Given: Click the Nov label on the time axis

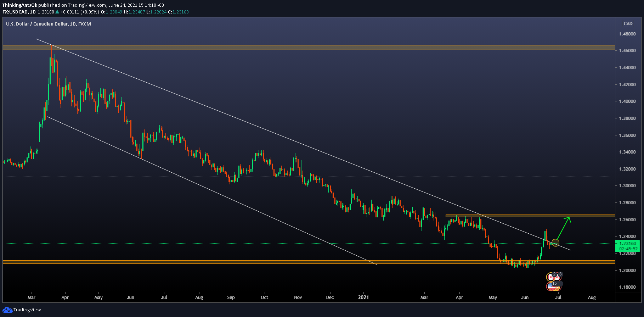Looking at the screenshot, I should (298, 297).
